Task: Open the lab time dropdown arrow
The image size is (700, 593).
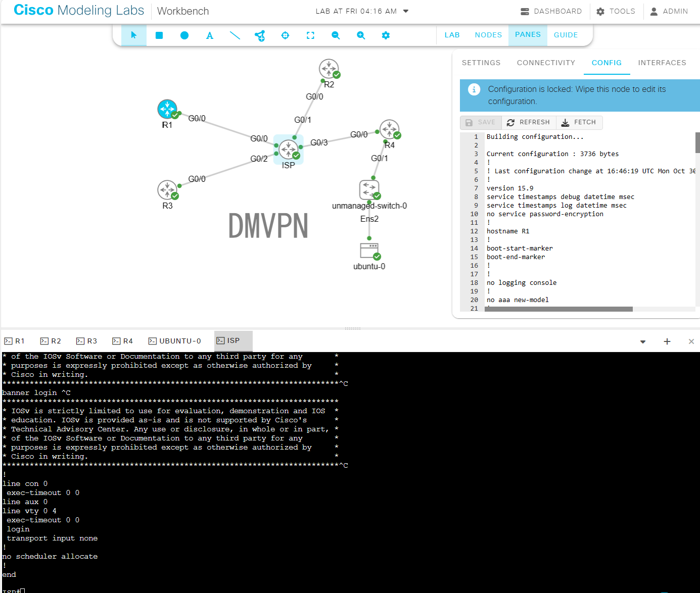Action: pyautogui.click(x=406, y=11)
